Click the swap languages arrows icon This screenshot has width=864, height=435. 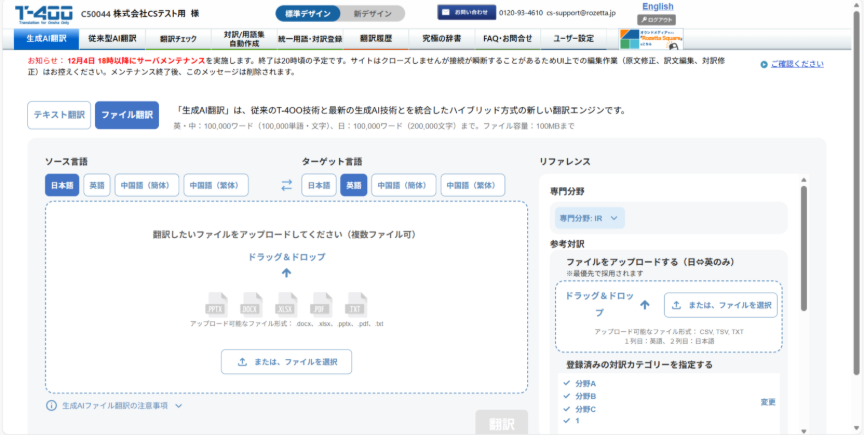(286, 185)
